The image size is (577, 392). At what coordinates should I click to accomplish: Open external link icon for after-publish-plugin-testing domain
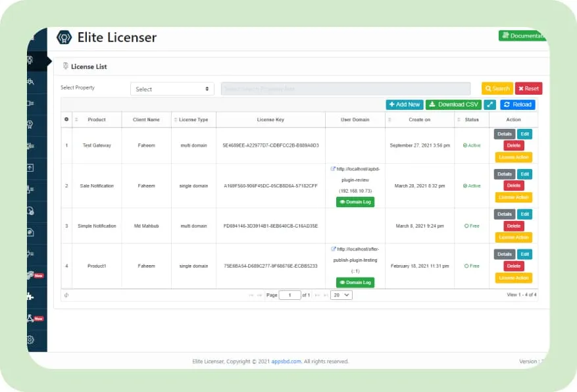pyautogui.click(x=334, y=249)
